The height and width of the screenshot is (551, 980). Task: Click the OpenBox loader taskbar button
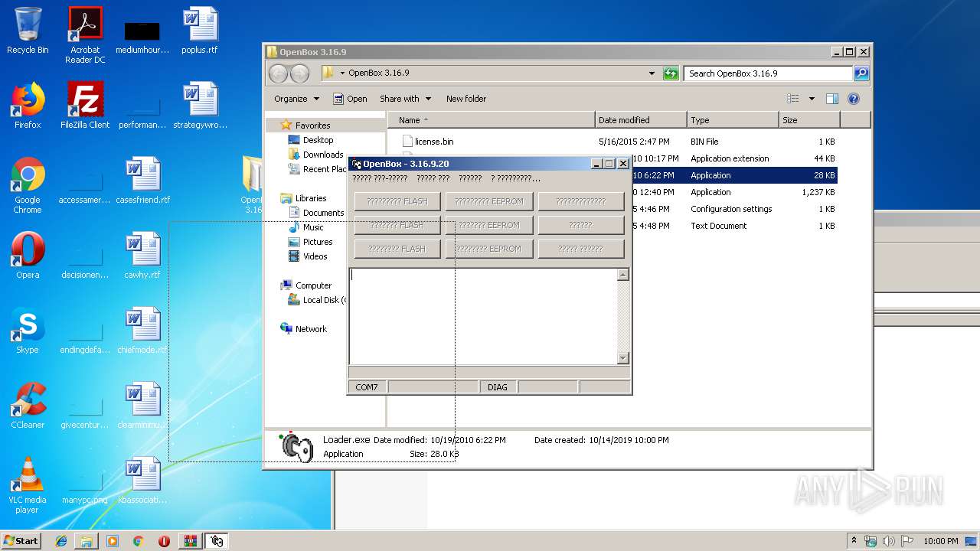point(217,541)
